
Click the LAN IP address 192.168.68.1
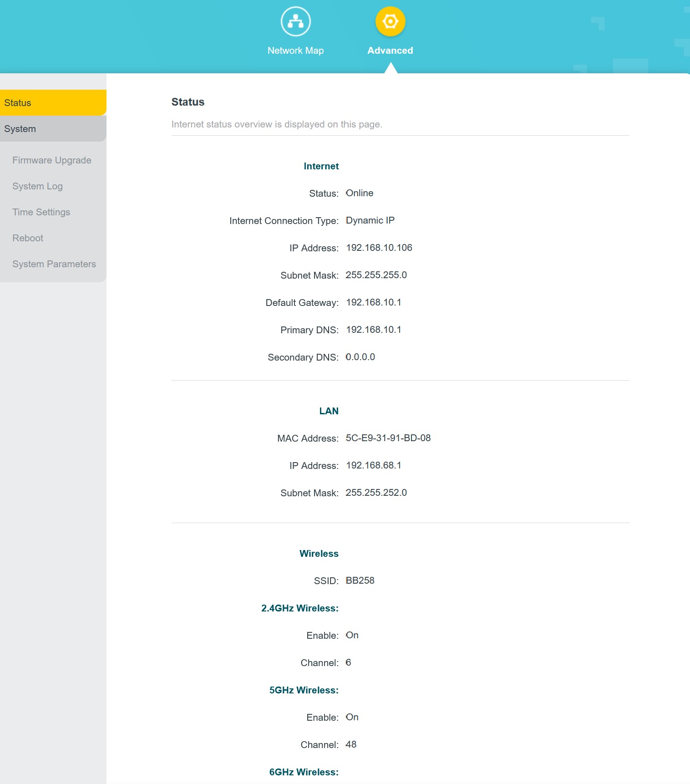click(x=374, y=465)
